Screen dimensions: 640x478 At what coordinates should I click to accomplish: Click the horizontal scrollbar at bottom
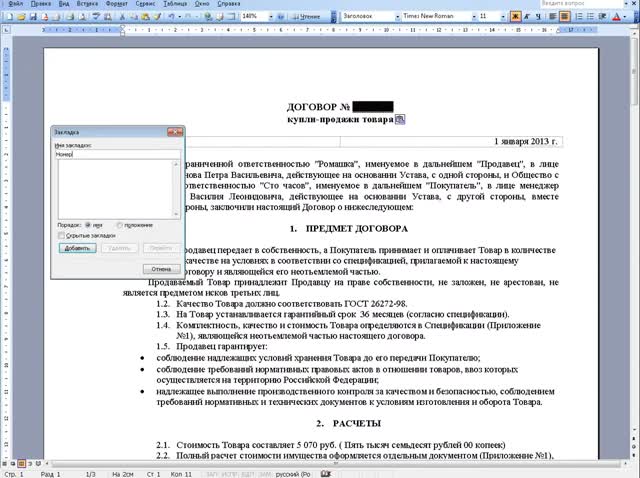(x=335, y=464)
